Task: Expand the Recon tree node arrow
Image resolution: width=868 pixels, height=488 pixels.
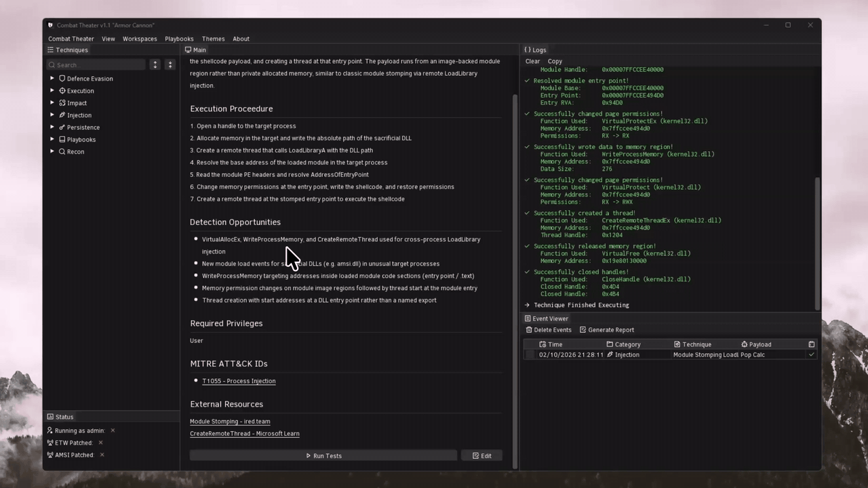Action: click(52, 152)
